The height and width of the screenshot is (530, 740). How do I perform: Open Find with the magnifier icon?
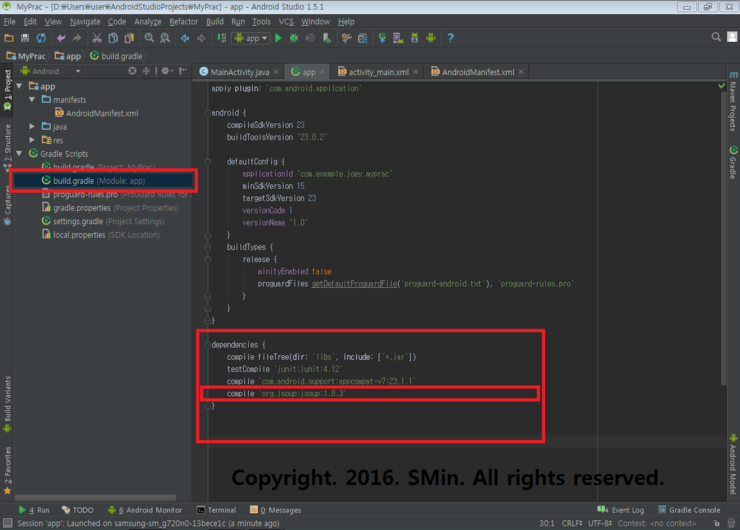[149, 38]
